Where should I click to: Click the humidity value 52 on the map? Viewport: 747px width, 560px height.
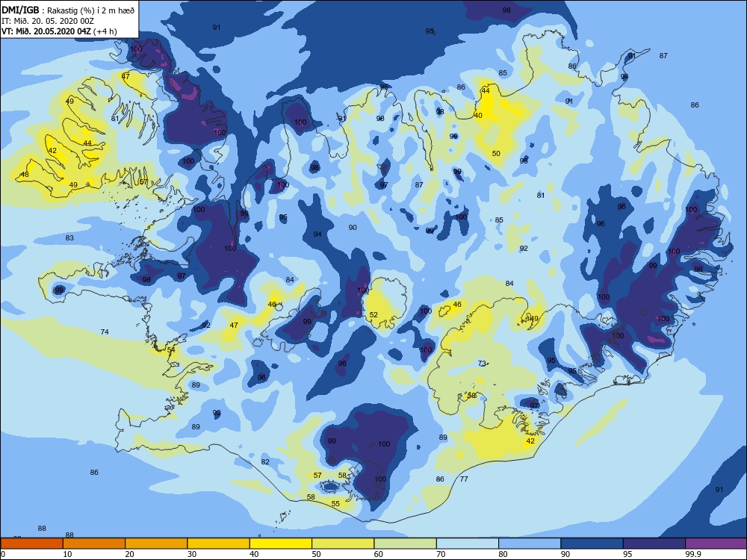coord(373,315)
